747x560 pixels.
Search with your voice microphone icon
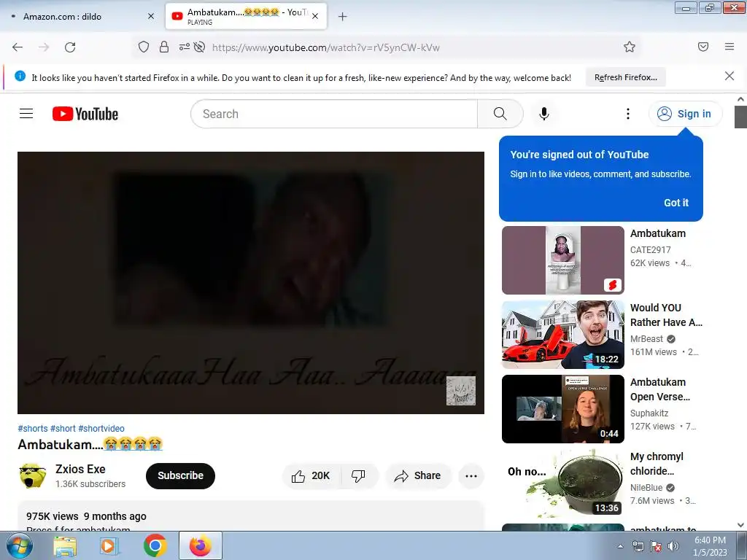pos(544,114)
